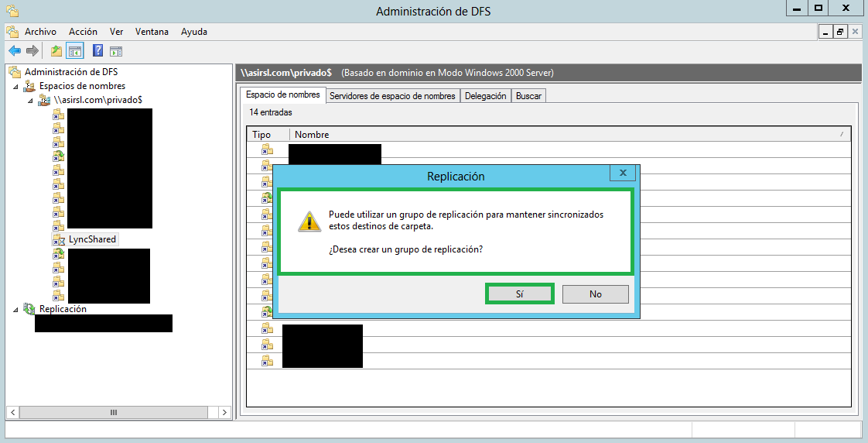Minimize the inner console child window
The height and width of the screenshot is (443, 868).
click(x=825, y=33)
